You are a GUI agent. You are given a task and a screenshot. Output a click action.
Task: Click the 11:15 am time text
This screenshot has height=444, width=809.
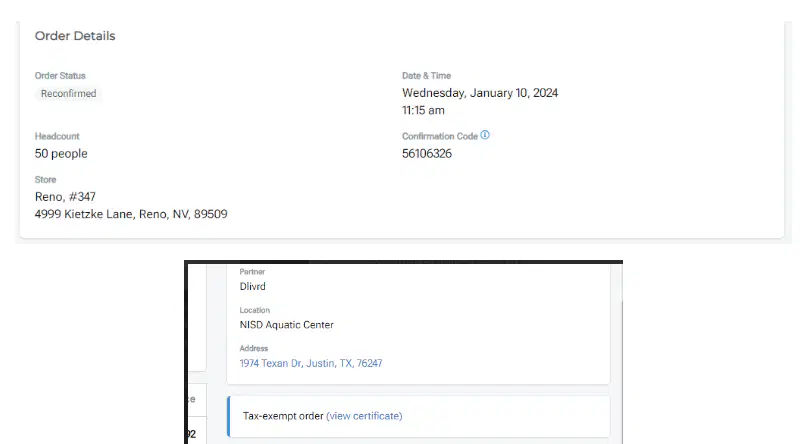[423, 110]
